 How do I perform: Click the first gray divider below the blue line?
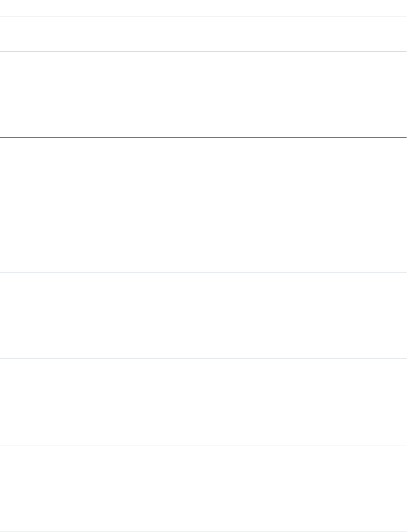(x=203, y=272)
